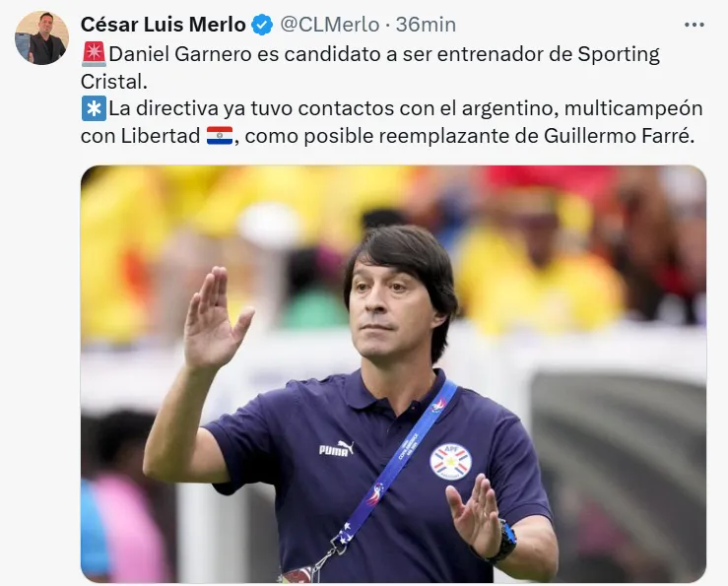Click the word "Libertad" in the tweet

tap(161, 136)
